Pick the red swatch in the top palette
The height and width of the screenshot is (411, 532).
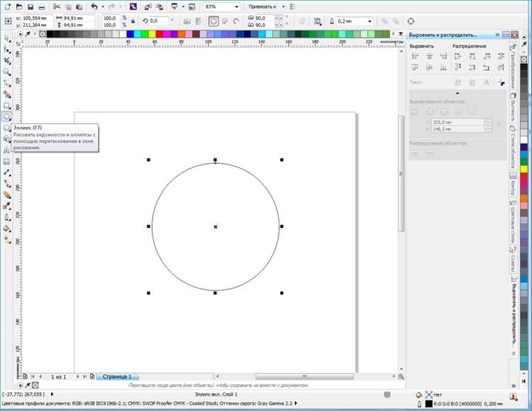click(x=159, y=34)
